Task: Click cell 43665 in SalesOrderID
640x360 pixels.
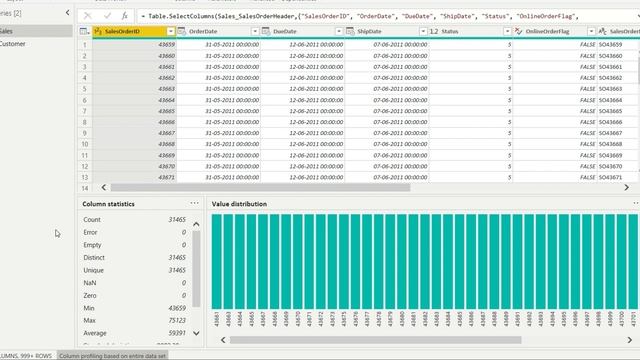Action: tap(134, 111)
